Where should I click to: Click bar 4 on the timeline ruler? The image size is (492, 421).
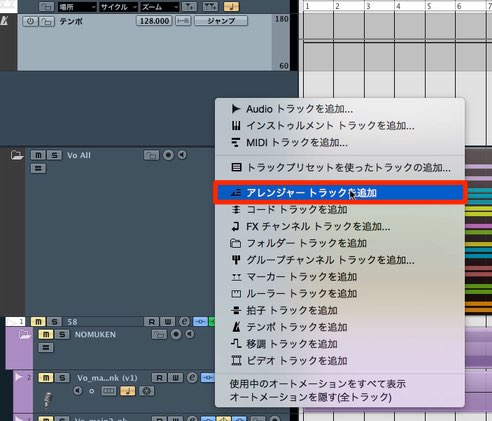click(x=398, y=6)
